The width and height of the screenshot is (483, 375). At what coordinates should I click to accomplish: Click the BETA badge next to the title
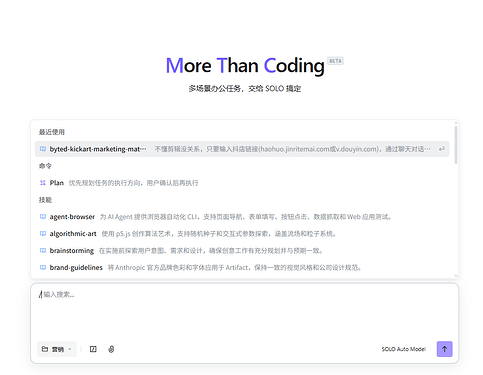(x=335, y=61)
